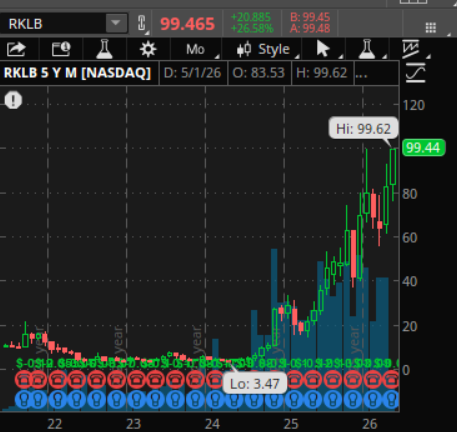Click the high value H: 99.62
The height and width of the screenshot is (432, 457).
tap(322, 73)
